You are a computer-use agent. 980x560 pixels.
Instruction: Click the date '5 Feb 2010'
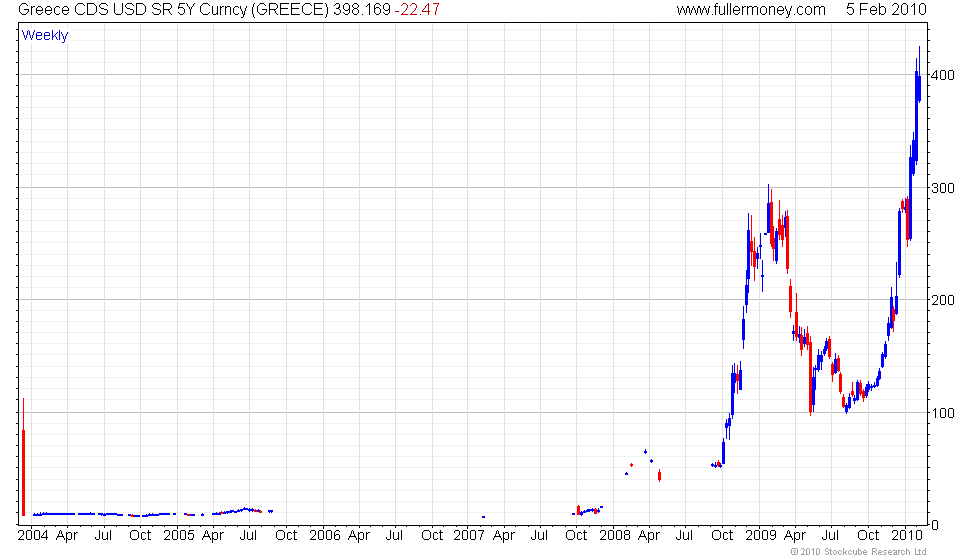tap(886, 9)
